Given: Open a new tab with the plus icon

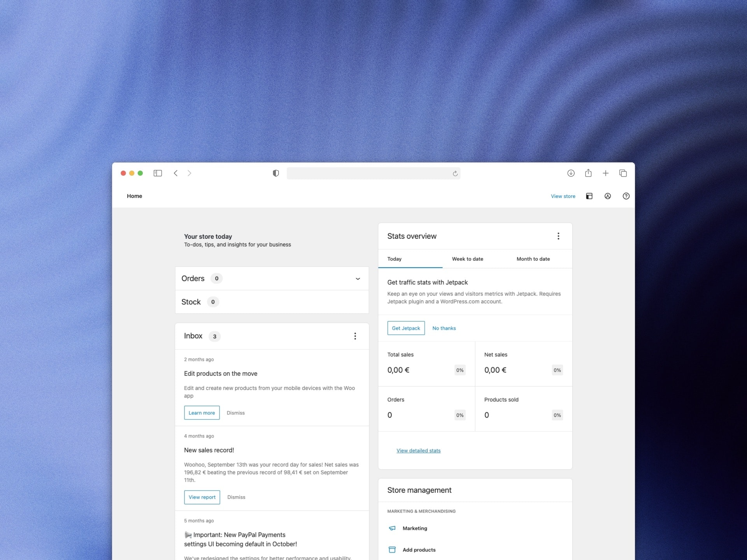Looking at the screenshot, I should [x=605, y=173].
